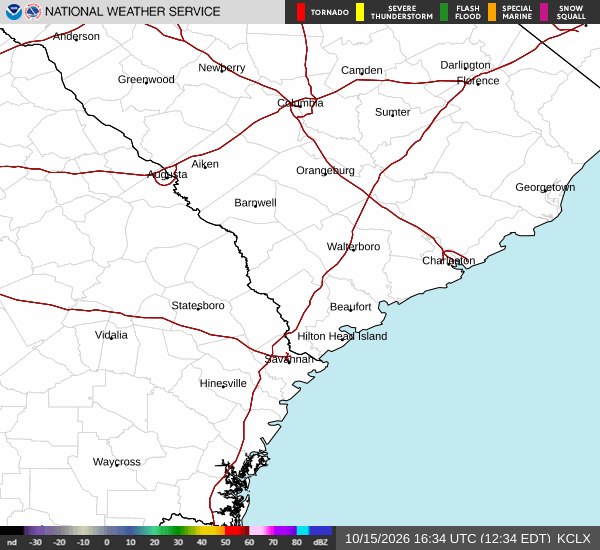Click the Savannah city label
This screenshot has height=550, width=600.
point(289,359)
